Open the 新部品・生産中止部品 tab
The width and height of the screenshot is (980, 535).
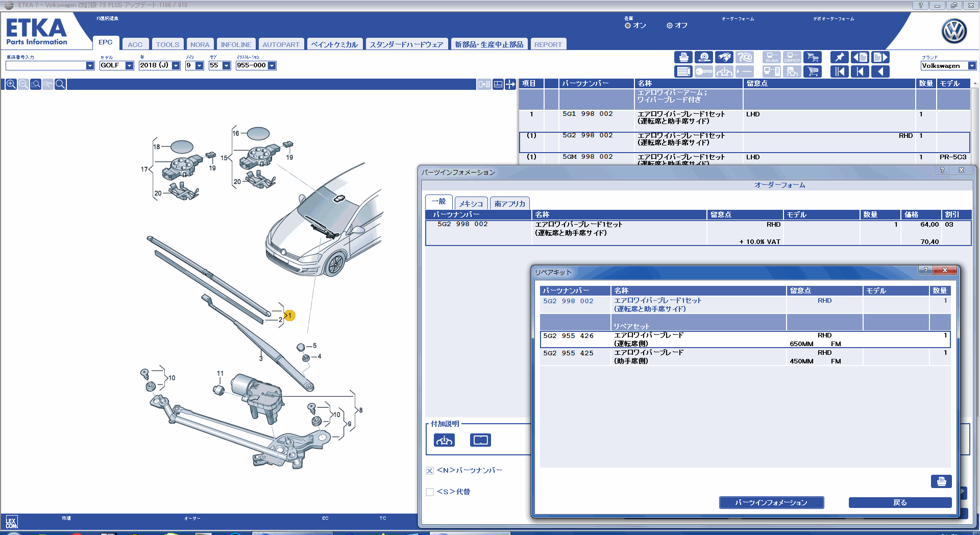coord(489,44)
